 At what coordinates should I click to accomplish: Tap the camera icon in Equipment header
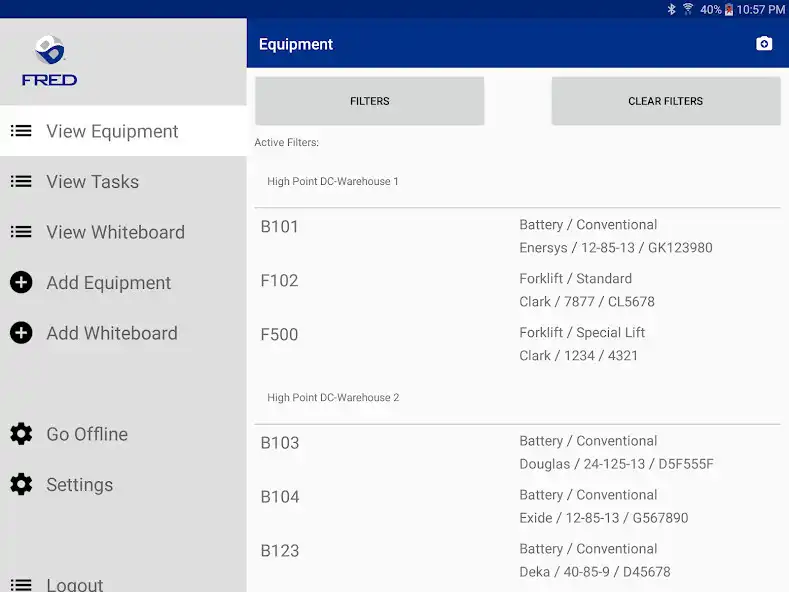tap(764, 44)
